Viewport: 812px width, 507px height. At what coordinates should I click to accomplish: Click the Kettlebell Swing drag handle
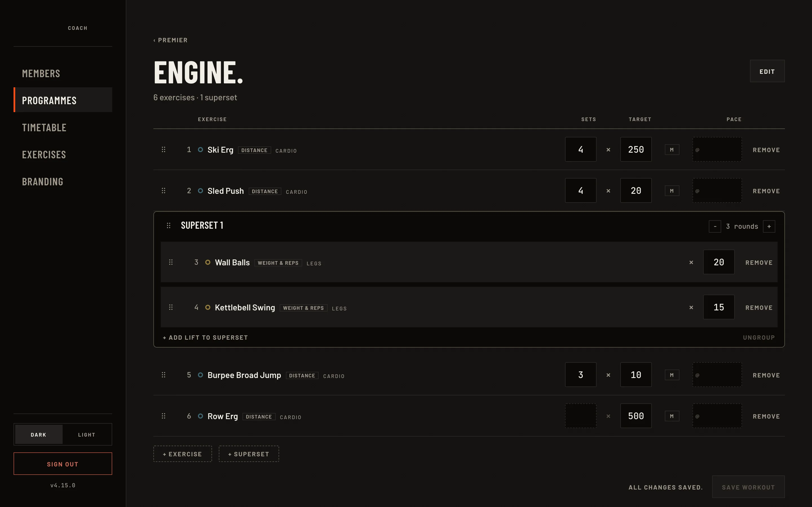(171, 307)
